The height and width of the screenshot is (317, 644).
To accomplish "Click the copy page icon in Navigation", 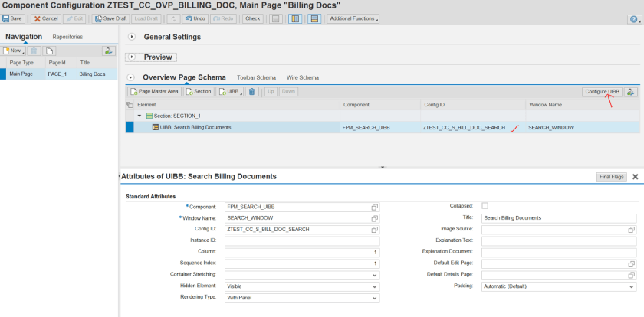I will (49, 51).
